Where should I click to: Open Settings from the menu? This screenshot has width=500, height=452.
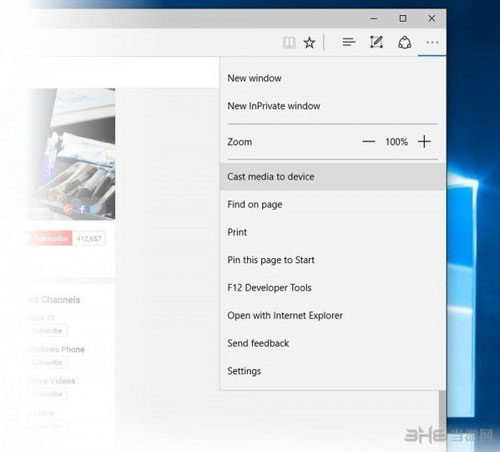(333, 371)
